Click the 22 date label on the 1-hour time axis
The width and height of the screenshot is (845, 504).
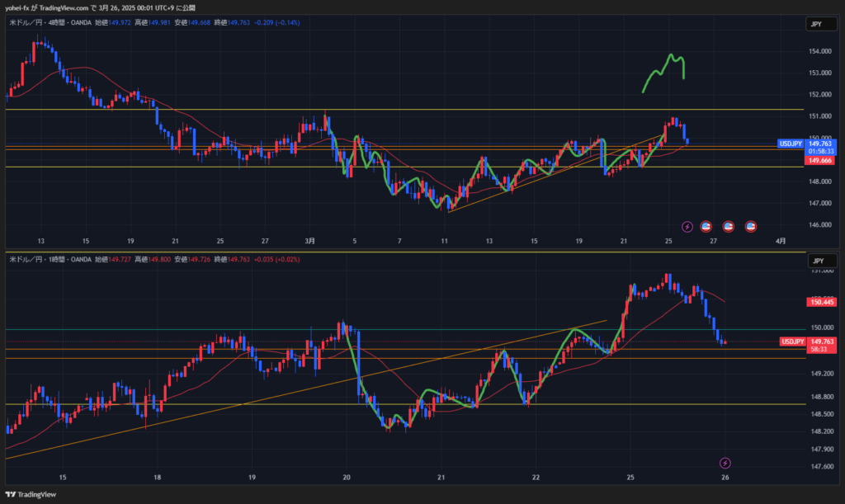pos(536,478)
